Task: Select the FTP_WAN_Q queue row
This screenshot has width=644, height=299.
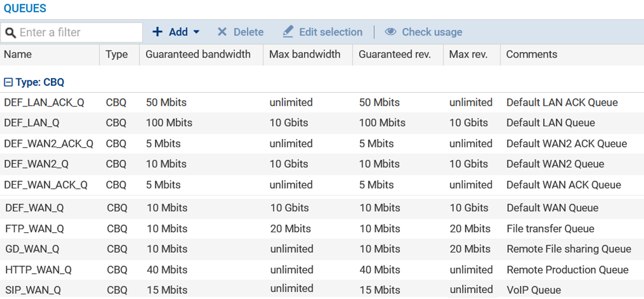Action: coord(34,228)
